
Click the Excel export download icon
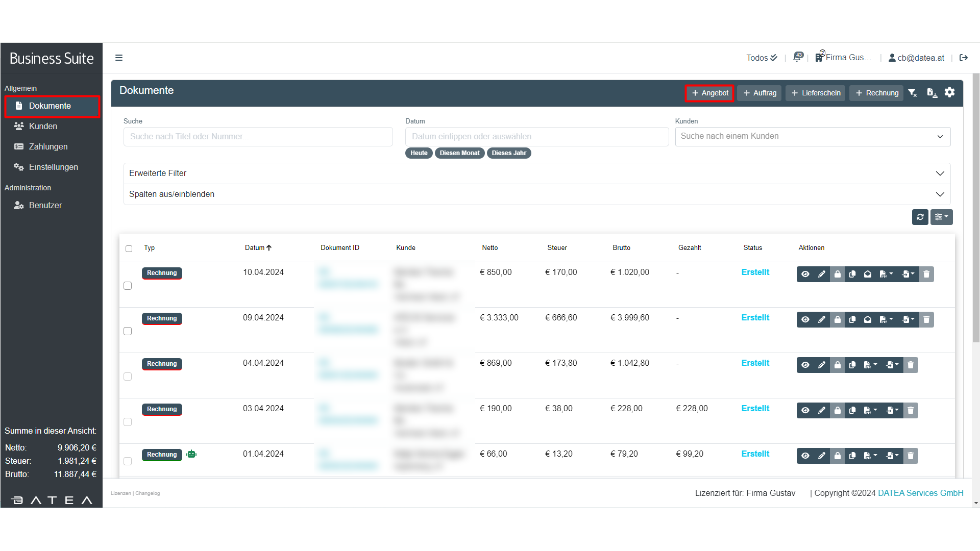[x=932, y=93]
